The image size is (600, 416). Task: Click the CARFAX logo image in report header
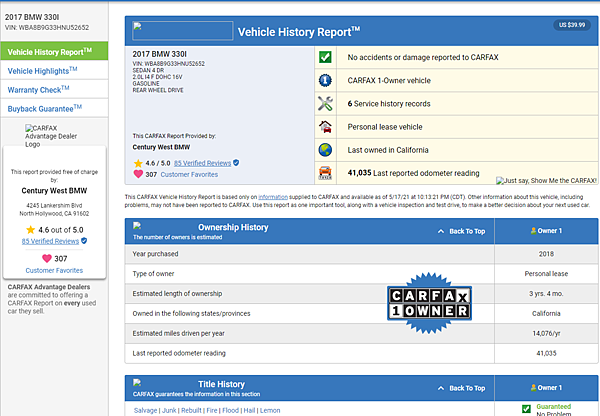183,31
